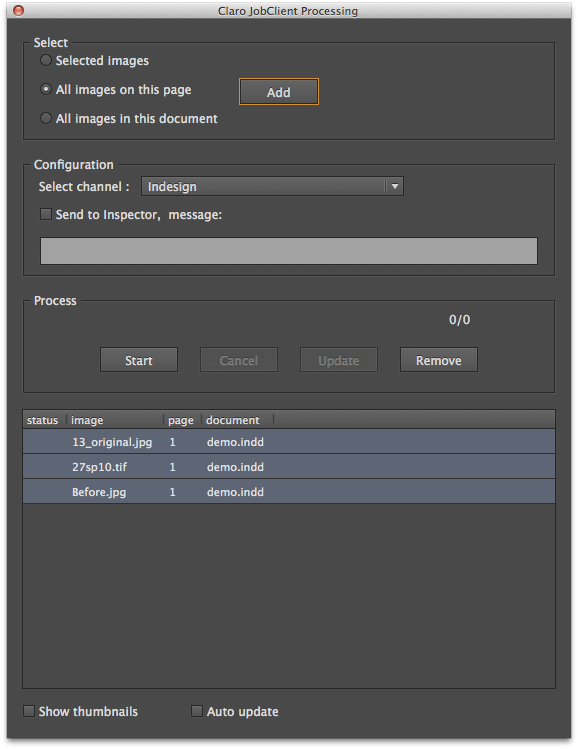Click the Remove button
578x749 pixels.
439,360
